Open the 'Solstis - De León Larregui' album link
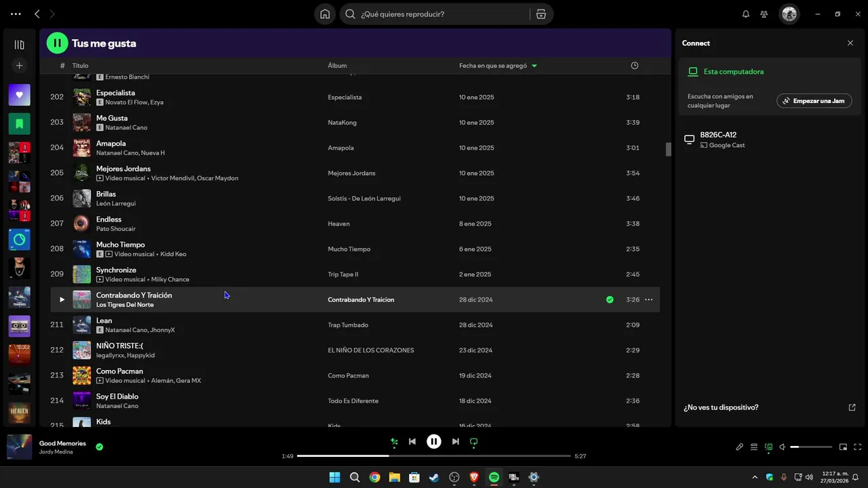Image resolution: width=868 pixels, height=488 pixels. [364, 199]
